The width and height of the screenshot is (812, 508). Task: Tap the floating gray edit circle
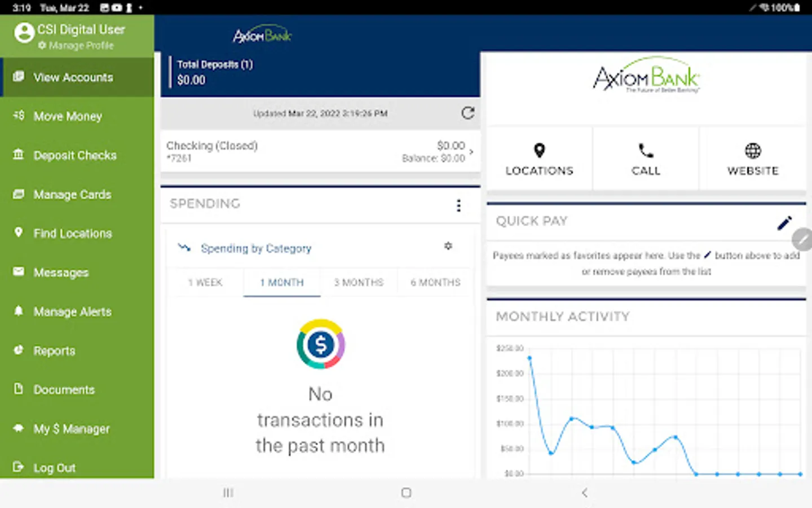click(x=802, y=239)
